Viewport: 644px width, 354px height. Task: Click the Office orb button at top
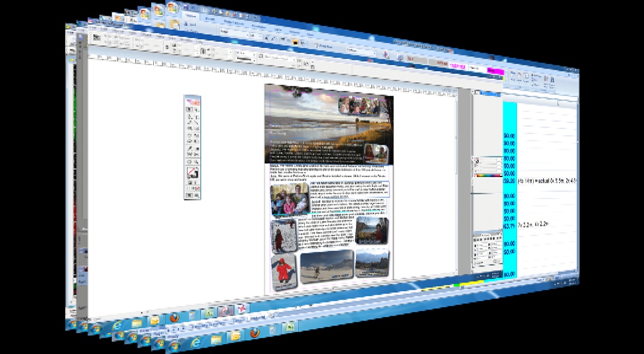[x=172, y=8]
